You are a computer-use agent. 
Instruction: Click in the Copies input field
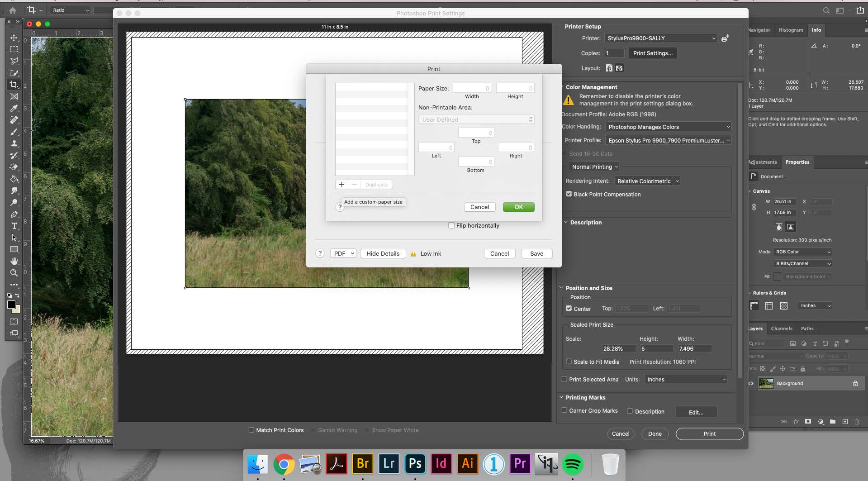(614, 53)
